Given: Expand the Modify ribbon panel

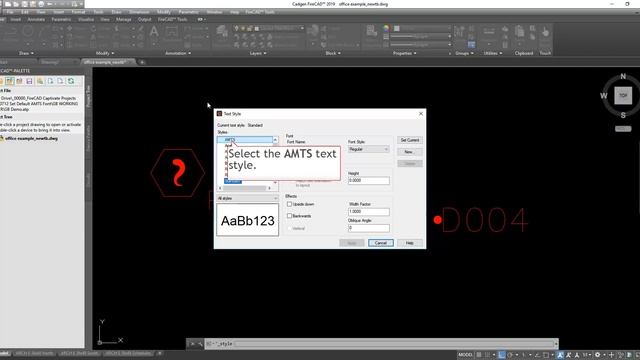Looking at the screenshot, I should point(105,53).
